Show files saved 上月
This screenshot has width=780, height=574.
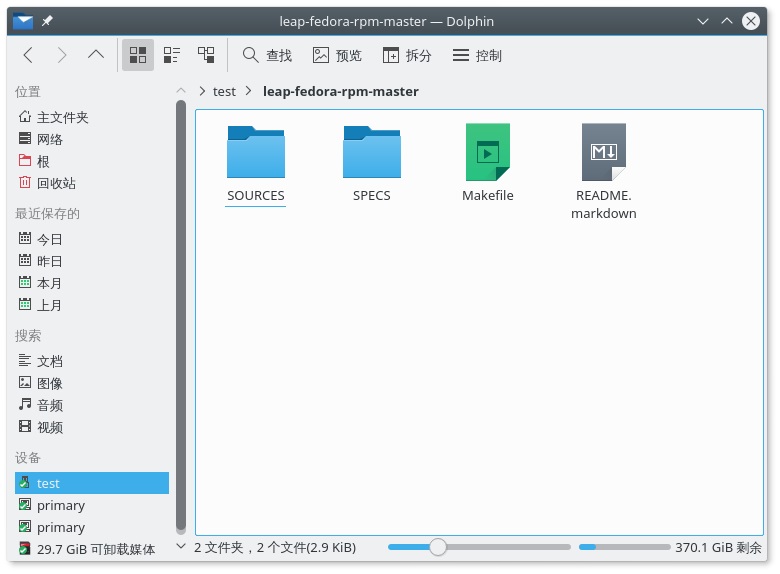click(x=92, y=305)
